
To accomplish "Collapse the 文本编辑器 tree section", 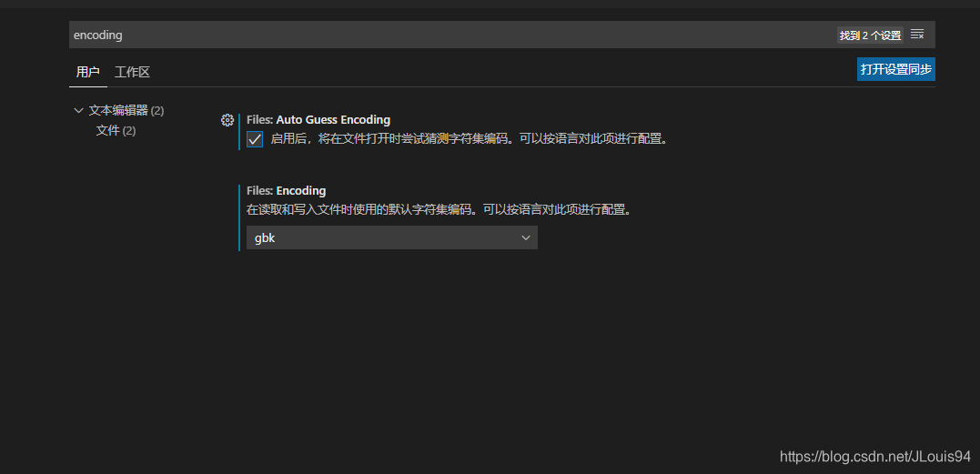I will click(x=78, y=110).
